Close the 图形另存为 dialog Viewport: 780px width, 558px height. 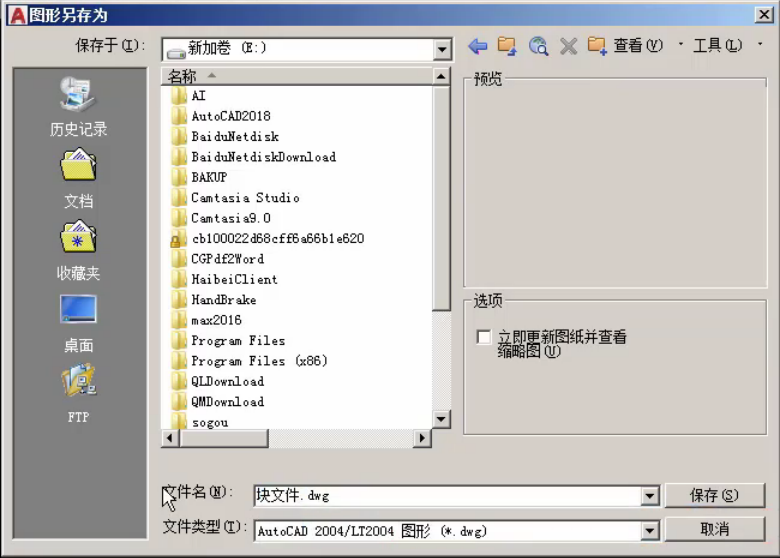(764, 14)
